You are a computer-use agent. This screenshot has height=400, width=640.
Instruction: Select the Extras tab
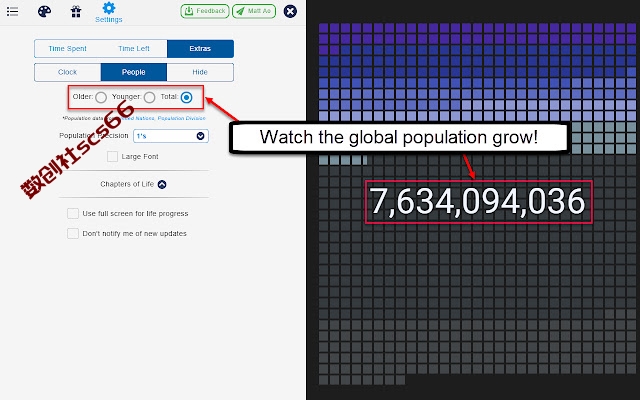(200, 49)
